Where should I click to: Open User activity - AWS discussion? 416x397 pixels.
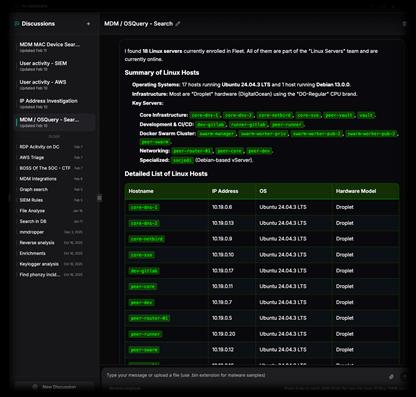[x=55, y=84]
